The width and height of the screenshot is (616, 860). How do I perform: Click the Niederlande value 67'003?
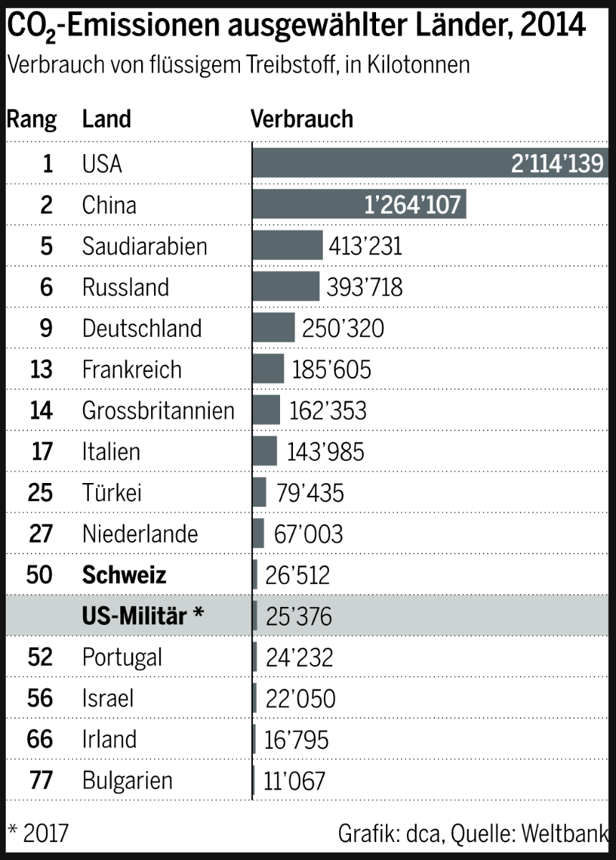click(x=308, y=534)
